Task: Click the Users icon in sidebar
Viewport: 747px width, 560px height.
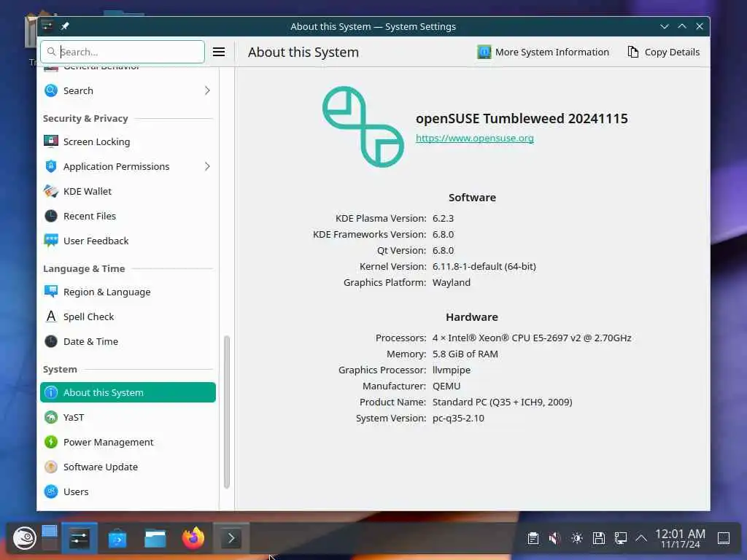Action: click(x=51, y=491)
